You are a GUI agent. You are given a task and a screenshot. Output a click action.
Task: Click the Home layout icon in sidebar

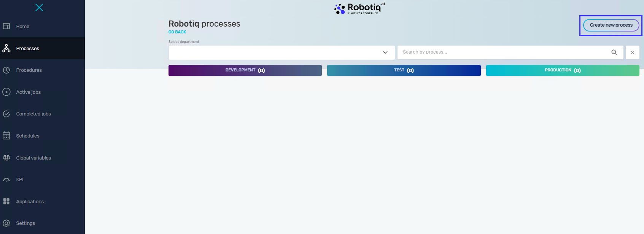tap(6, 26)
